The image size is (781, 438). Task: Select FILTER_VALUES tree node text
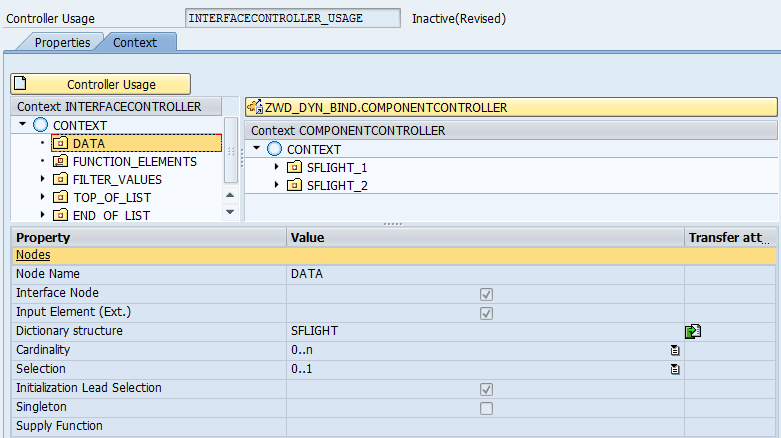117,179
